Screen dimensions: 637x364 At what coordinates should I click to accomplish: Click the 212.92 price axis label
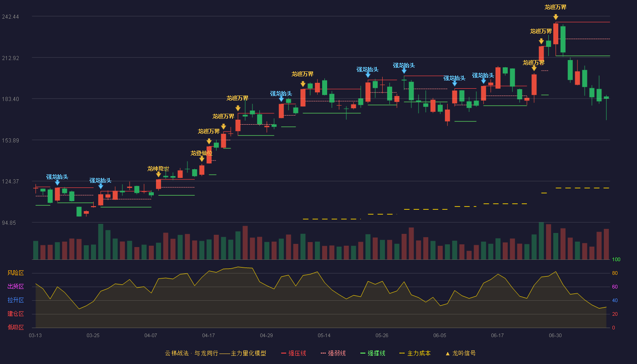[x=10, y=58]
